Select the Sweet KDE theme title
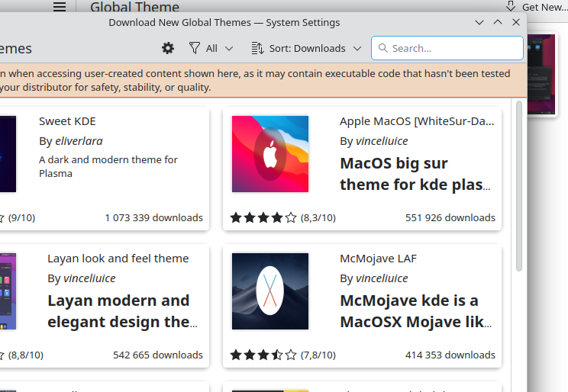The width and height of the screenshot is (568, 392). [67, 121]
